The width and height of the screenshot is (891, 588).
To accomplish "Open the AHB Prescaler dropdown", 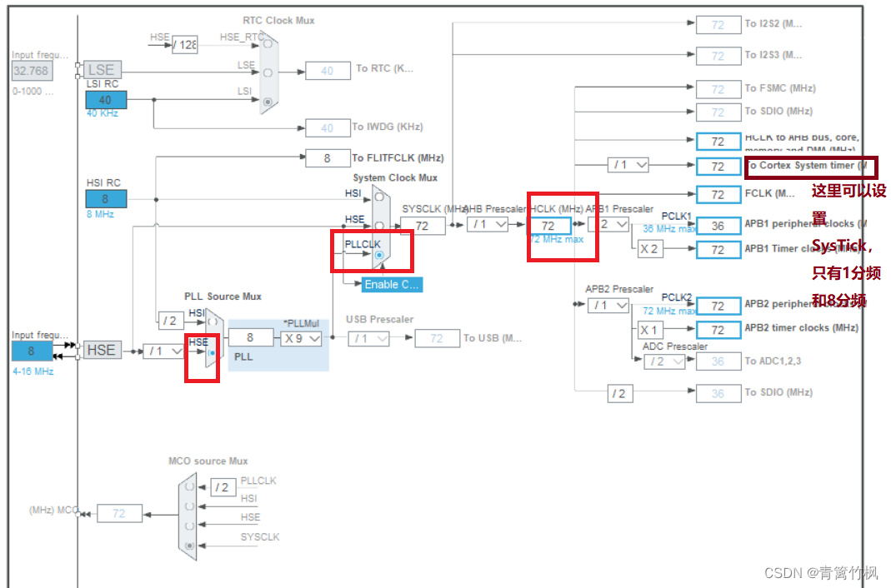I will 488,224.
